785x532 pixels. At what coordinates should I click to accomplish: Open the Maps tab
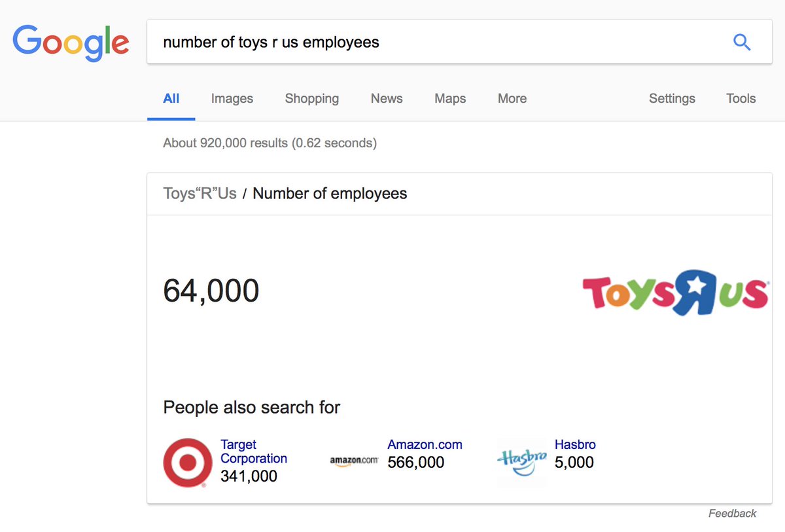point(450,99)
